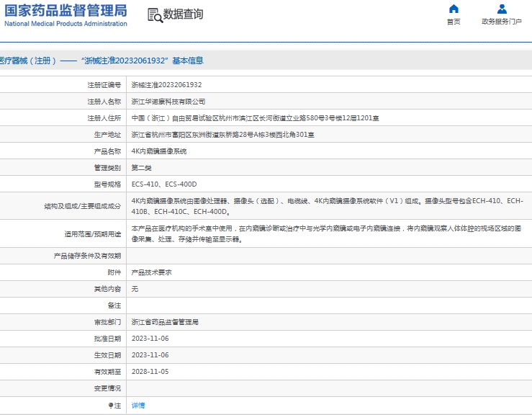Open the 政务服务门户 person icon
532x415 pixels.
(x=502, y=9)
